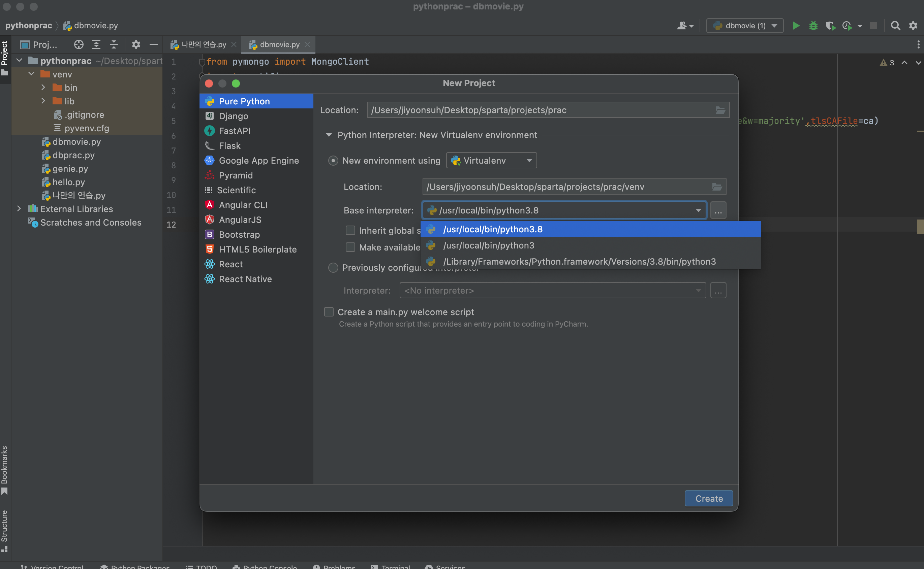Image resolution: width=924 pixels, height=569 pixels.
Task: Click the Profile run icon
Action: click(x=847, y=26)
